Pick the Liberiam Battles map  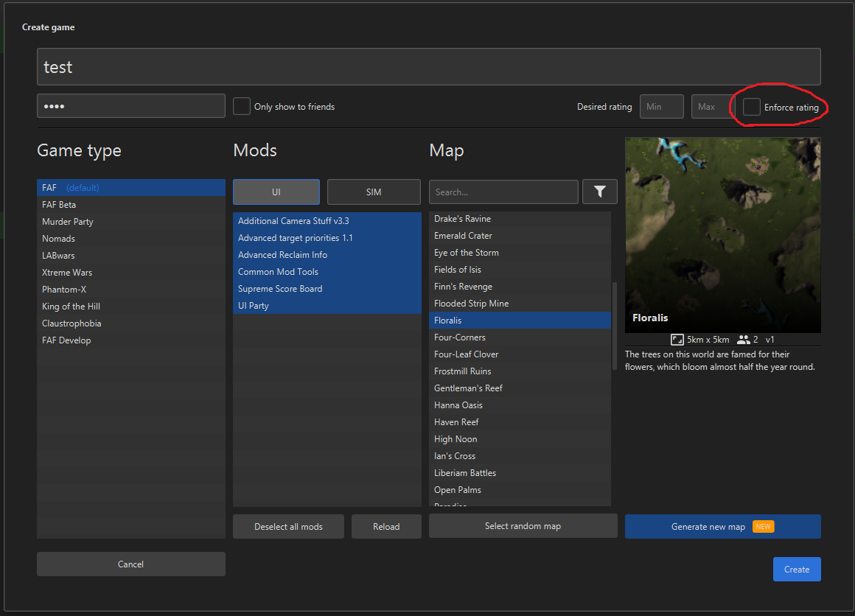[520, 472]
